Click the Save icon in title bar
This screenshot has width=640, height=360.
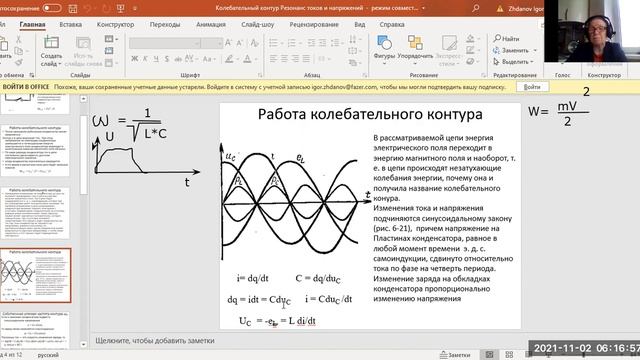pos(73,8)
